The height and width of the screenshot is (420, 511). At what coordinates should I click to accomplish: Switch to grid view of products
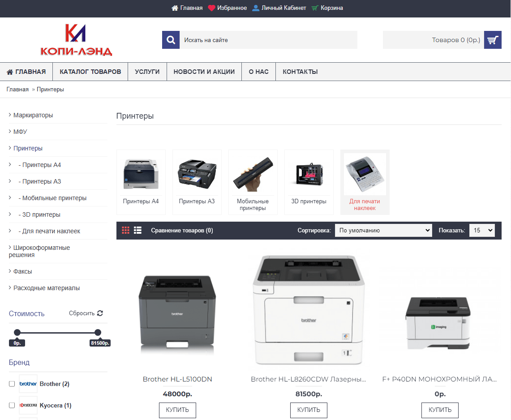click(x=125, y=230)
